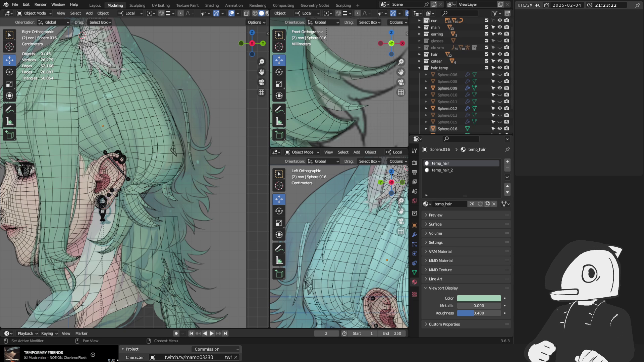The image size is (644, 362).
Task: Select the Measure tool in Right Orthographic viewport
Action: [x=9, y=122]
